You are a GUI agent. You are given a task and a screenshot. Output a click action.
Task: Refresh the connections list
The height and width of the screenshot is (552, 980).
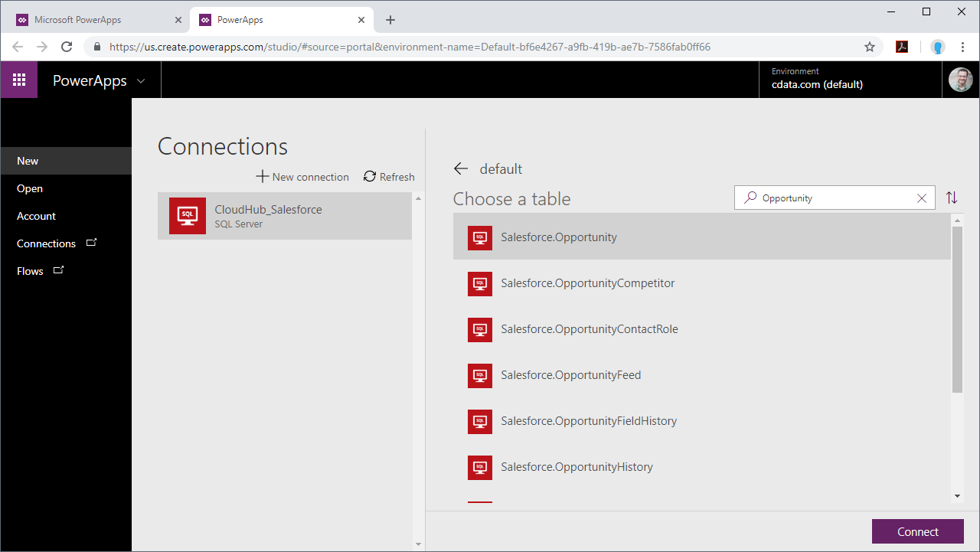point(389,177)
